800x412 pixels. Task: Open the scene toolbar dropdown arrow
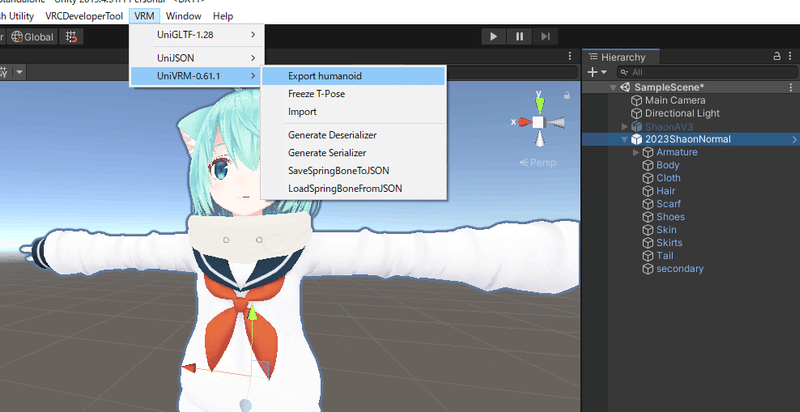19,72
